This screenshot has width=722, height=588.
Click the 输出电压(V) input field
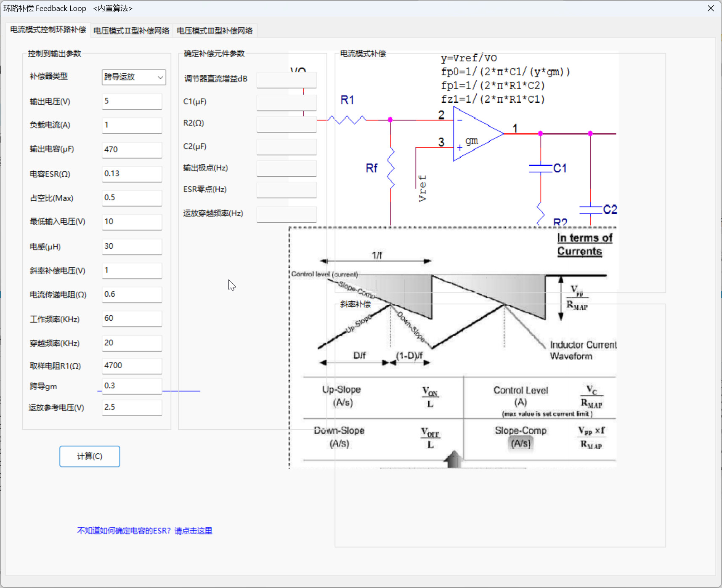[x=132, y=101]
